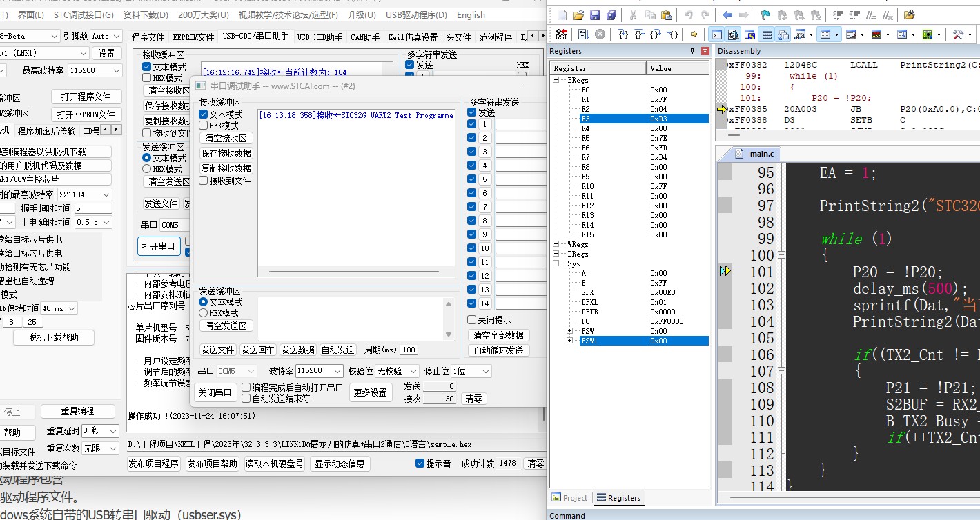Switch to the USB-HID助手 tab
The height and width of the screenshot is (520, 980).
(320, 37)
